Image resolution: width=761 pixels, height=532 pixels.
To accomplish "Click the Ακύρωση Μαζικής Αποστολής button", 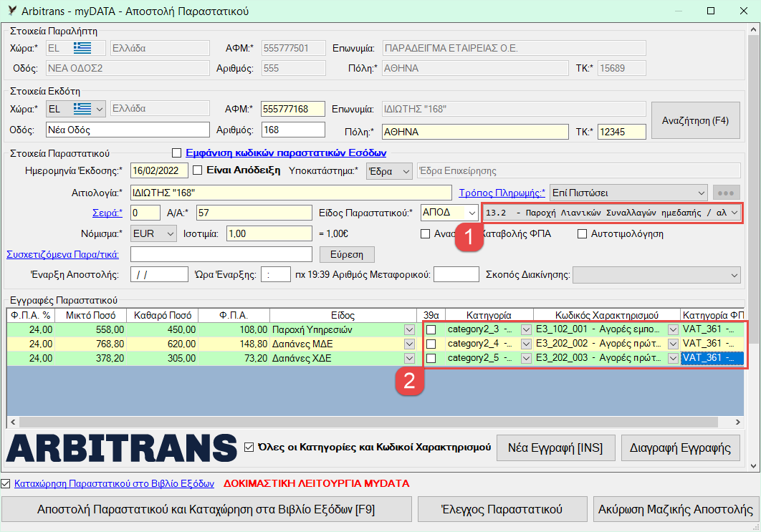I will tap(676, 509).
